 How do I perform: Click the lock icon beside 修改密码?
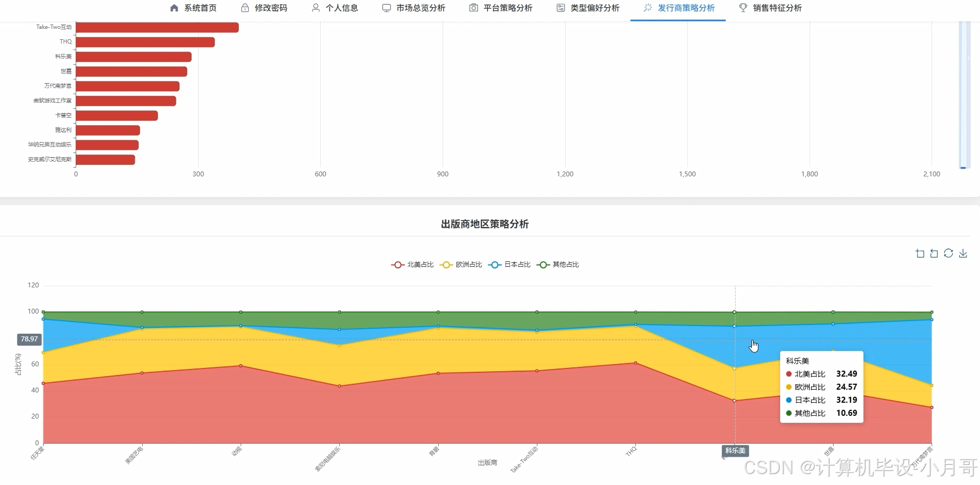(x=245, y=8)
